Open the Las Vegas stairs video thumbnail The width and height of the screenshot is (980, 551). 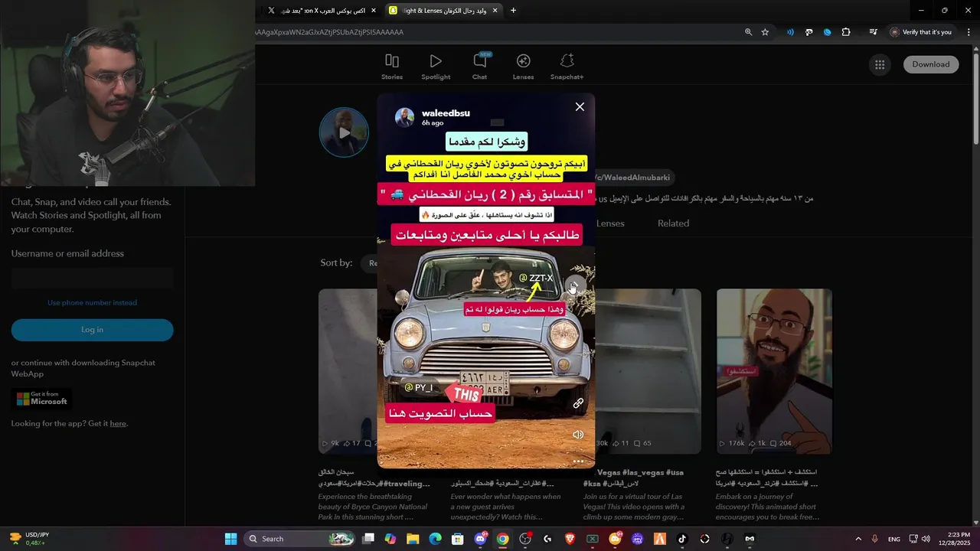[x=648, y=371]
